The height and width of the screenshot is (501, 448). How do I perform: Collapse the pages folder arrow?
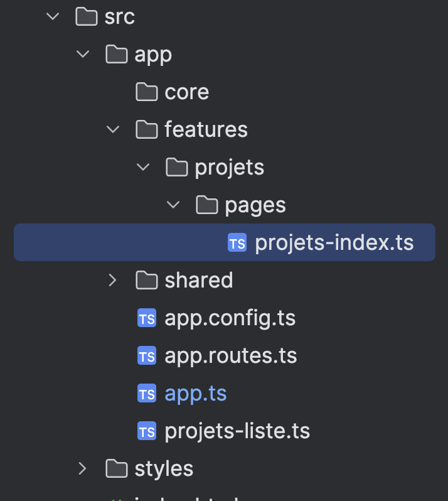coord(173,205)
